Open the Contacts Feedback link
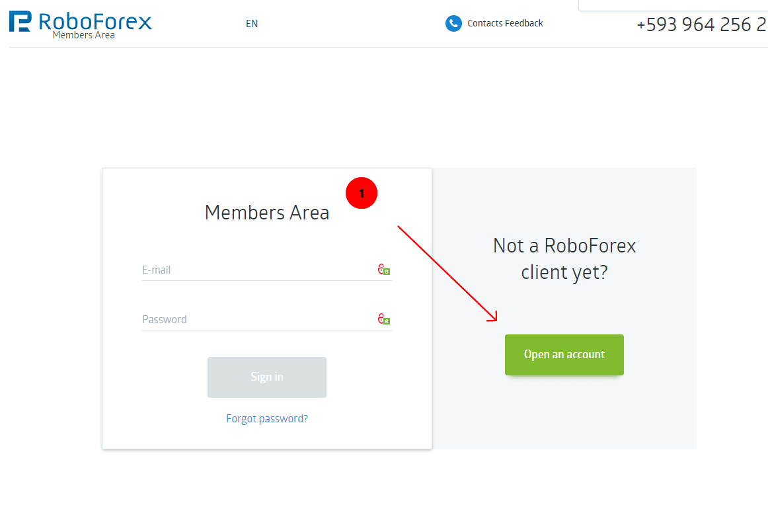Viewport: 768px width, 532px height. (x=505, y=23)
